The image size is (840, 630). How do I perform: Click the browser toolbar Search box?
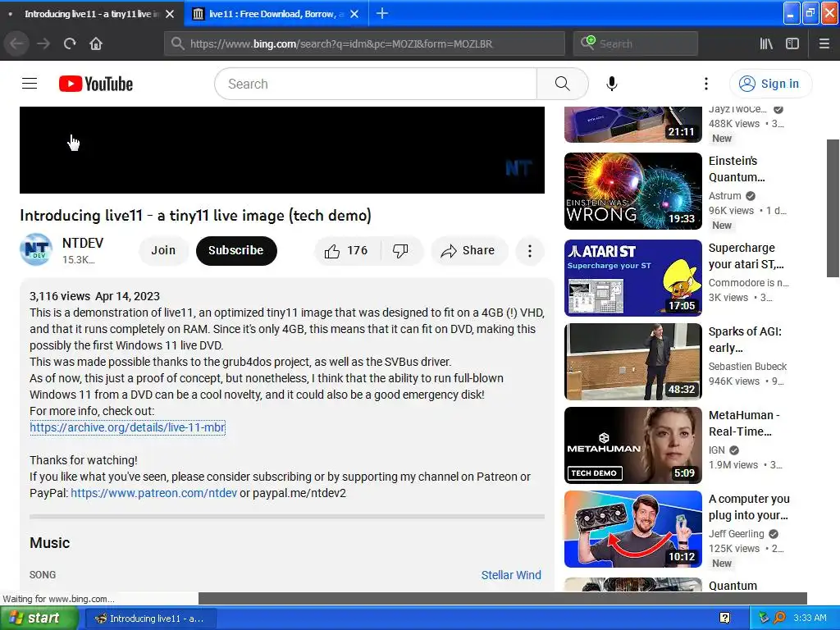[636, 44]
